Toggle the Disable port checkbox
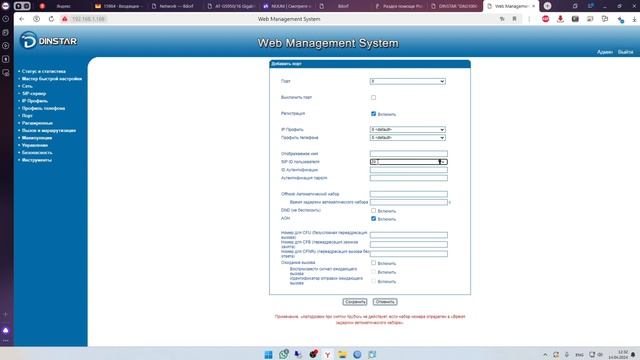Image resolution: width=640 pixels, height=360 pixels. pyautogui.click(x=373, y=98)
